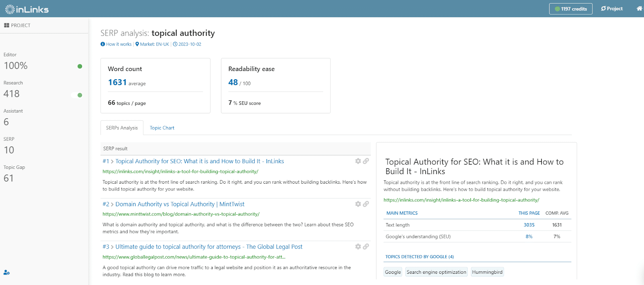Click the How it works link
644x285 pixels.
point(119,44)
